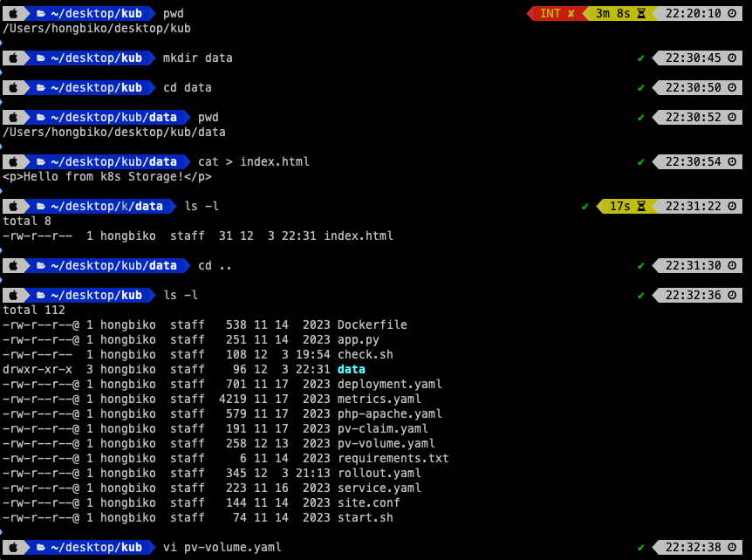
Task: Click metrics.yaml file name
Action: click(x=379, y=400)
